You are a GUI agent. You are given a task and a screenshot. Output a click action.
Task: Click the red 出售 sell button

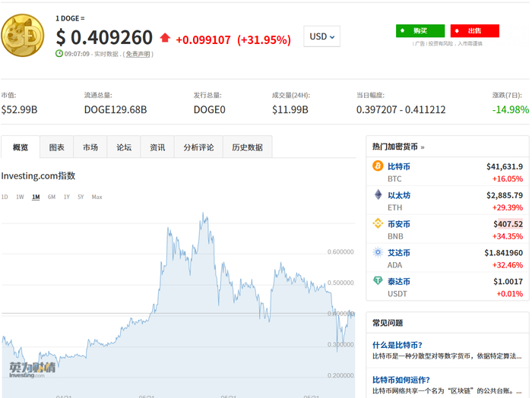click(475, 31)
